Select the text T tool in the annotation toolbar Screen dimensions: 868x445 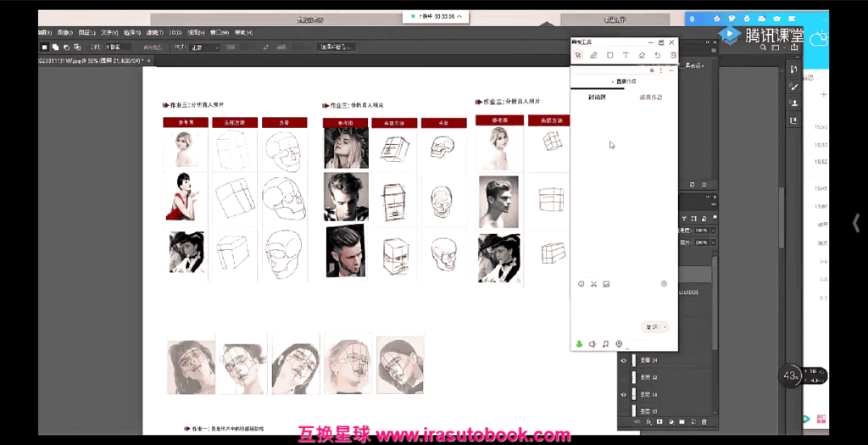(x=626, y=55)
